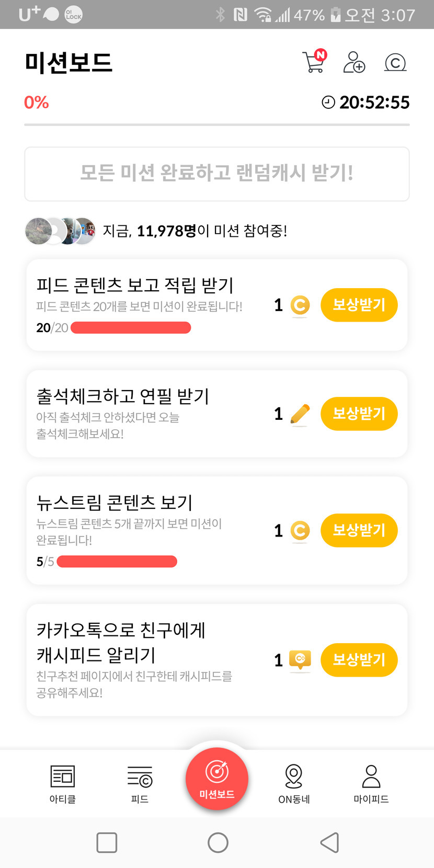
Task: Claim reward for feed contents mission
Action: pyautogui.click(x=359, y=305)
